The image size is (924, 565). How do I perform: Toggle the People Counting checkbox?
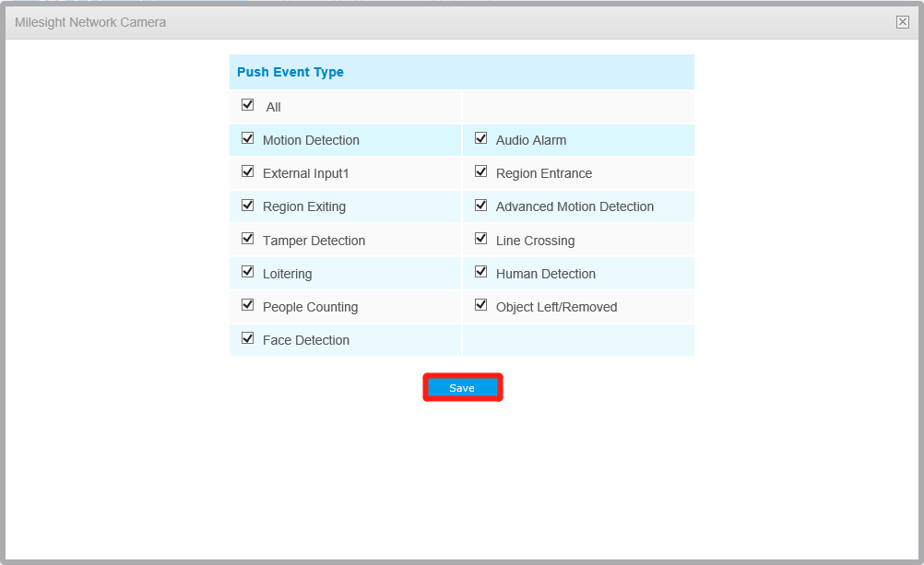(x=247, y=305)
